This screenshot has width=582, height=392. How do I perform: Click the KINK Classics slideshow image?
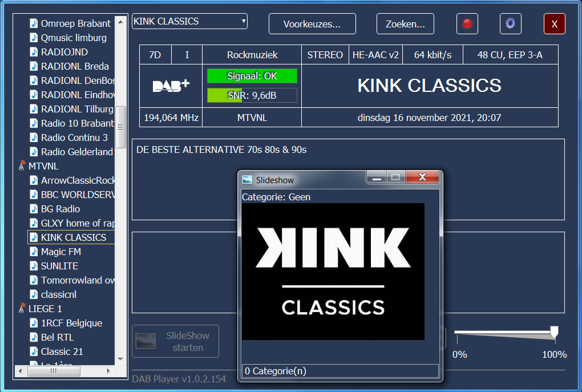click(333, 272)
